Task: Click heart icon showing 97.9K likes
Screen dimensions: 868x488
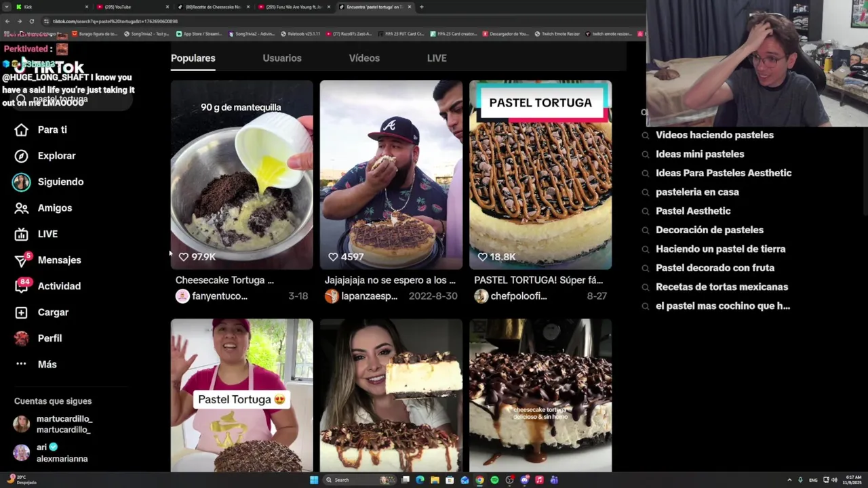Action: pos(184,257)
